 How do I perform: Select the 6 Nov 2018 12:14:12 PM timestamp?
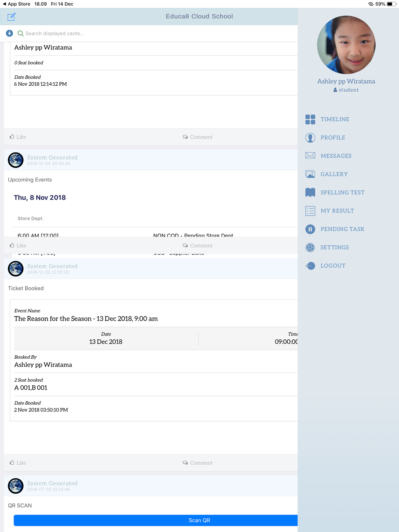pos(40,84)
